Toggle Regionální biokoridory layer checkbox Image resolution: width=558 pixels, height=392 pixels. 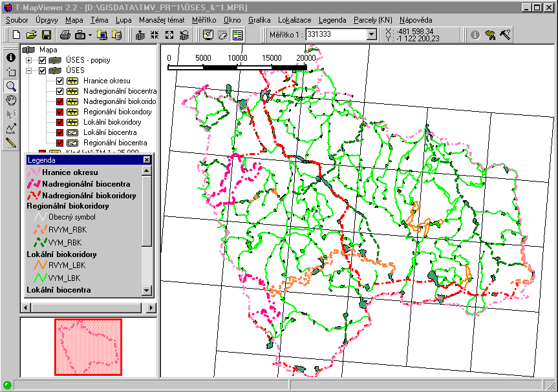59,112
